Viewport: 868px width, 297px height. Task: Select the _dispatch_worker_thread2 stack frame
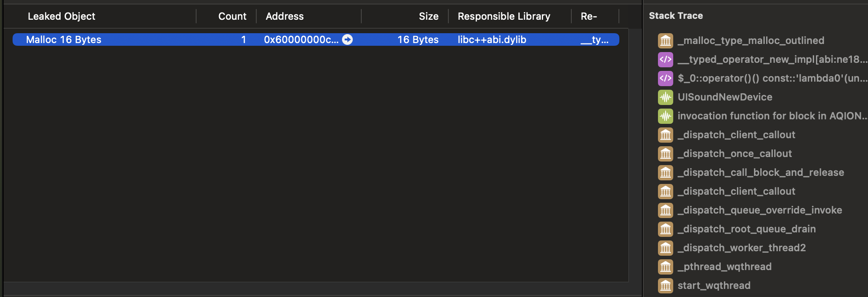(x=741, y=248)
